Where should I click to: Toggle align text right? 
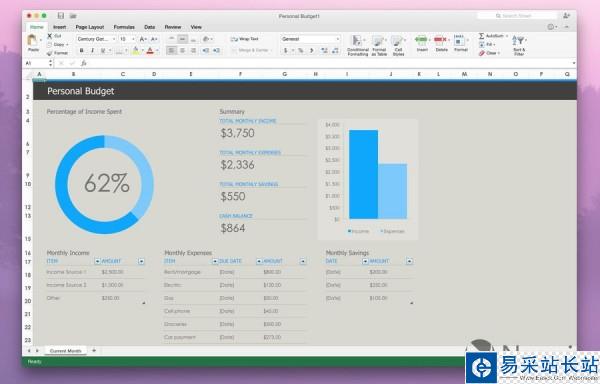tap(193, 50)
